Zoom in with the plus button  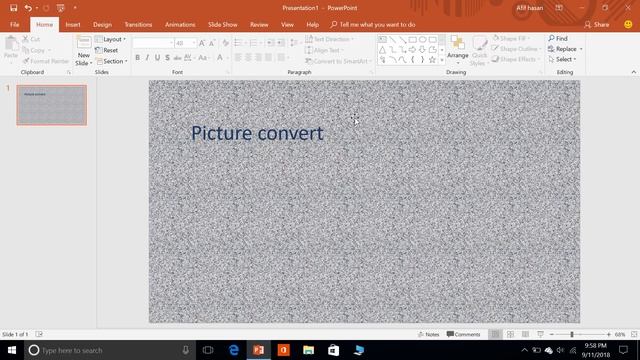609,334
